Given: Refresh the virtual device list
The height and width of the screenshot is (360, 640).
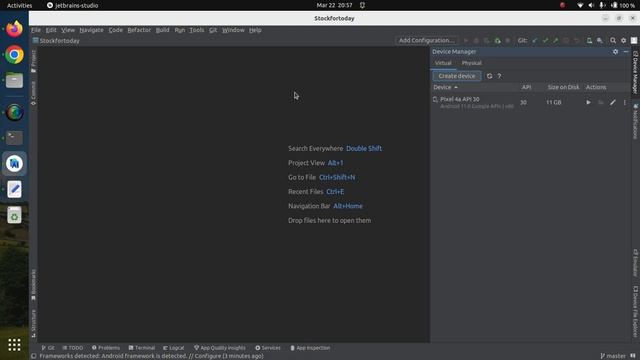Looking at the screenshot, I should click(x=489, y=76).
